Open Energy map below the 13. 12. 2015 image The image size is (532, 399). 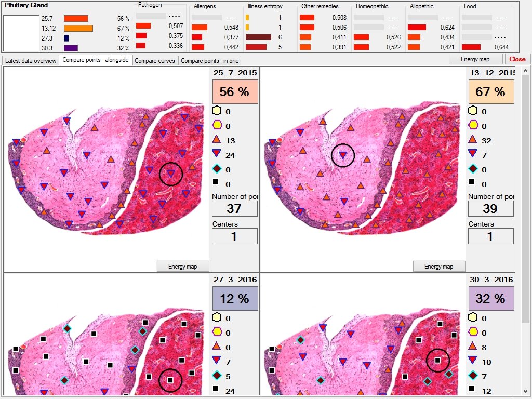point(438,267)
